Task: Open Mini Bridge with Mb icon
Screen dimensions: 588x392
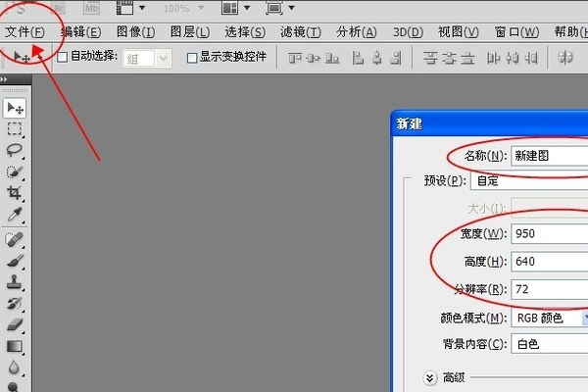Action: point(91,8)
